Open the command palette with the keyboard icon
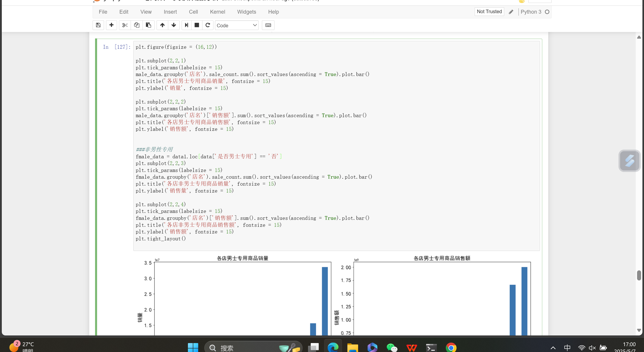Viewport: 644px width, 352px height. tap(268, 25)
